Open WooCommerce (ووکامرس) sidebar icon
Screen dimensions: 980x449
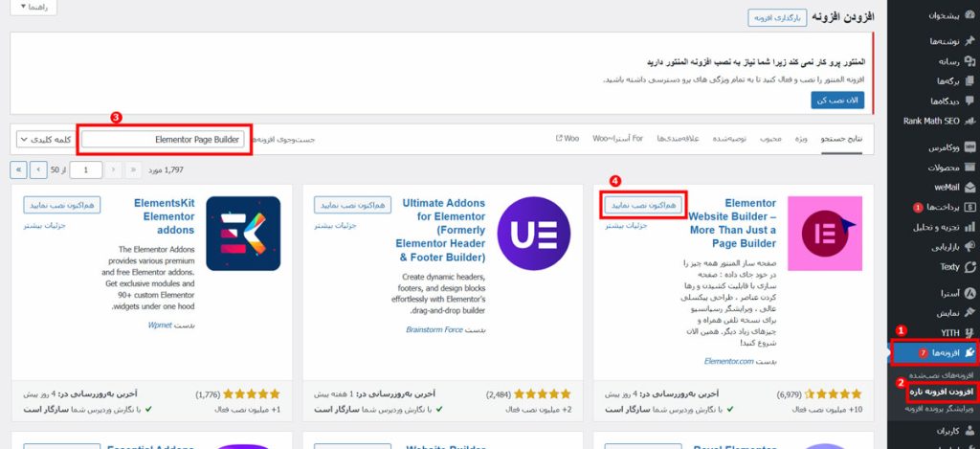tap(970, 147)
